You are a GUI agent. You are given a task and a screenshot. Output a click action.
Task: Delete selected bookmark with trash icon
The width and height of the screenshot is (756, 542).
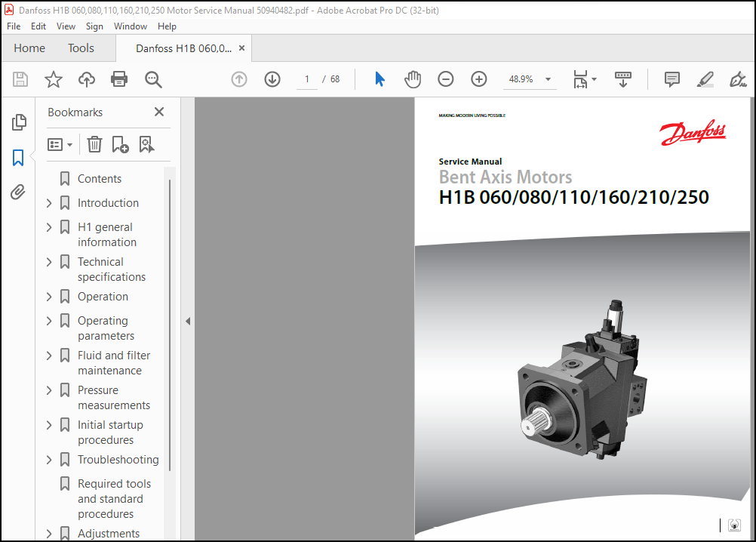[94, 144]
